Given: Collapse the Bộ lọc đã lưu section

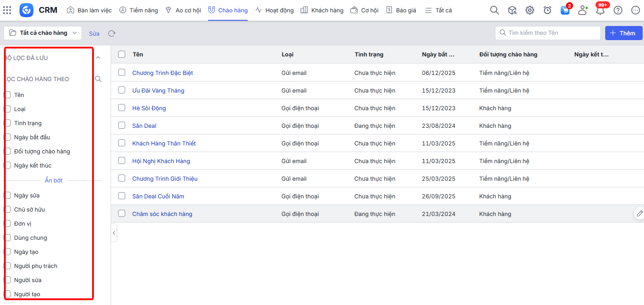Looking at the screenshot, I should (98, 58).
